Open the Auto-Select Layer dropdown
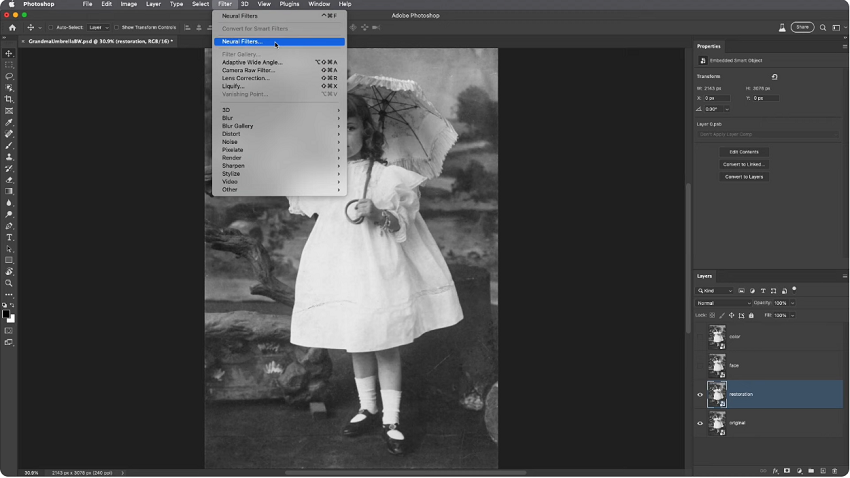The width and height of the screenshot is (850, 478). [x=99, y=28]
